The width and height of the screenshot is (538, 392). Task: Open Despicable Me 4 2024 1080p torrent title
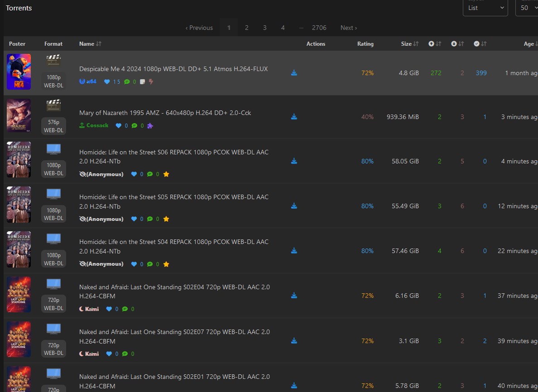coord(173,69)
